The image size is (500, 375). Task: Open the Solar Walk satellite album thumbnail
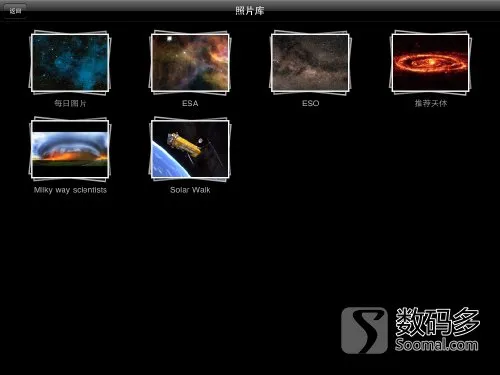[190, 149]
